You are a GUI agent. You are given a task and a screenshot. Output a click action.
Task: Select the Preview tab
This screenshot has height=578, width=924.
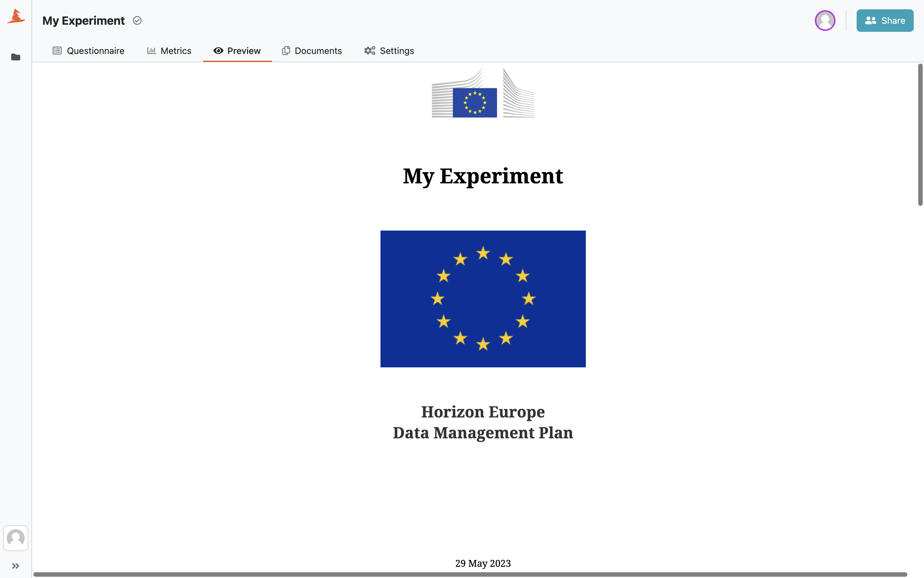click(x=237, y=51)
